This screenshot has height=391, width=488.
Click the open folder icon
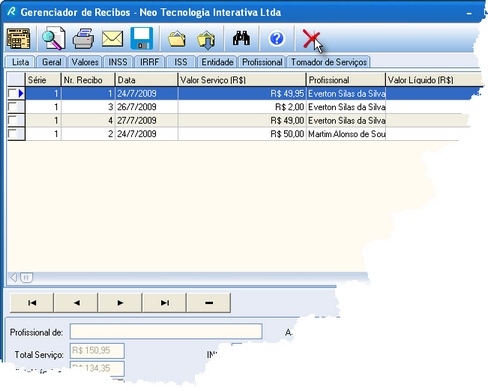pos(177,39)
